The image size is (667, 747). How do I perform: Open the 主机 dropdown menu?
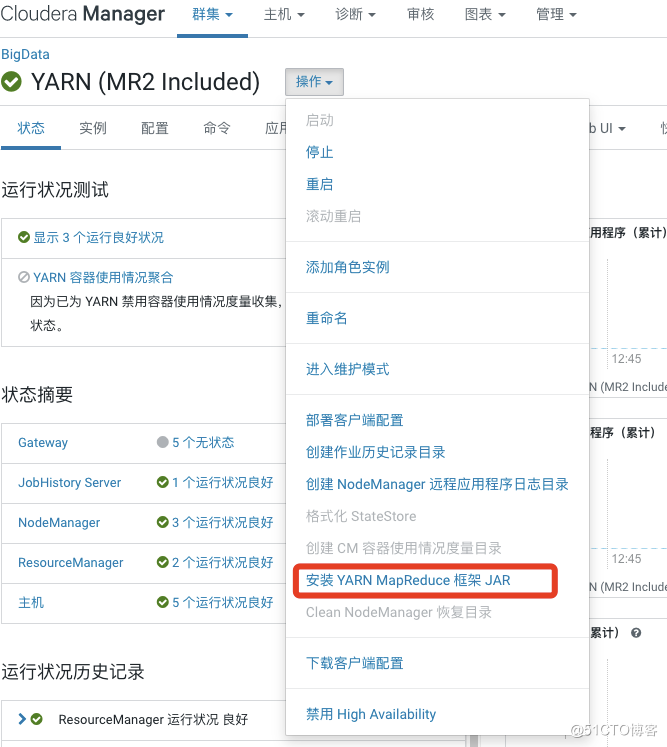(x=284, y=15)
